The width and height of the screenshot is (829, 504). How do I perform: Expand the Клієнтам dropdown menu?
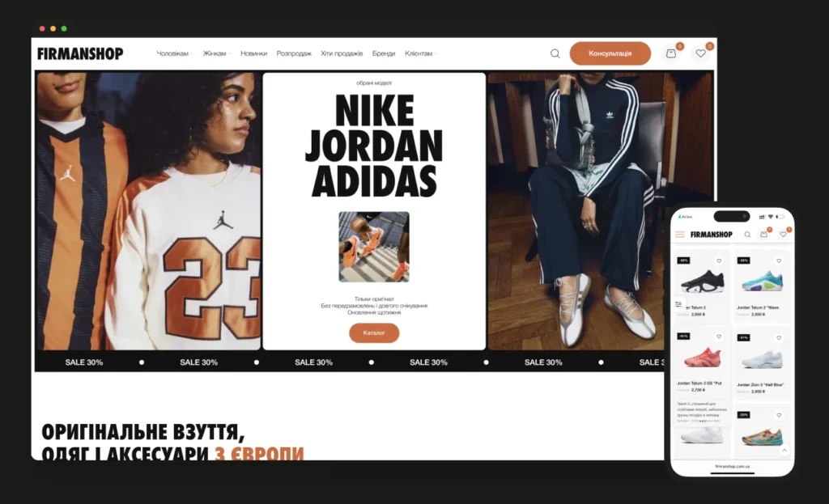point(420,54)
